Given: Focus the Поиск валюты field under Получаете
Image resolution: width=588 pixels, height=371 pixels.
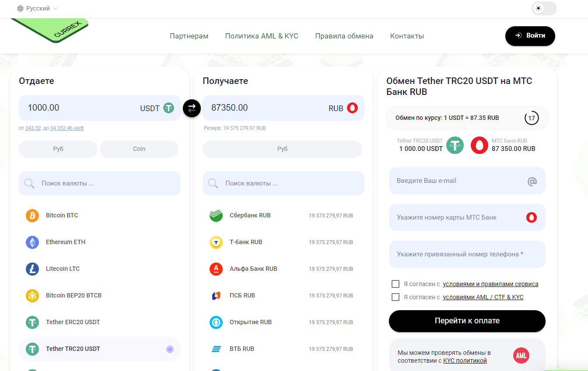Looking at the screenshot, I should click(283, 183).
